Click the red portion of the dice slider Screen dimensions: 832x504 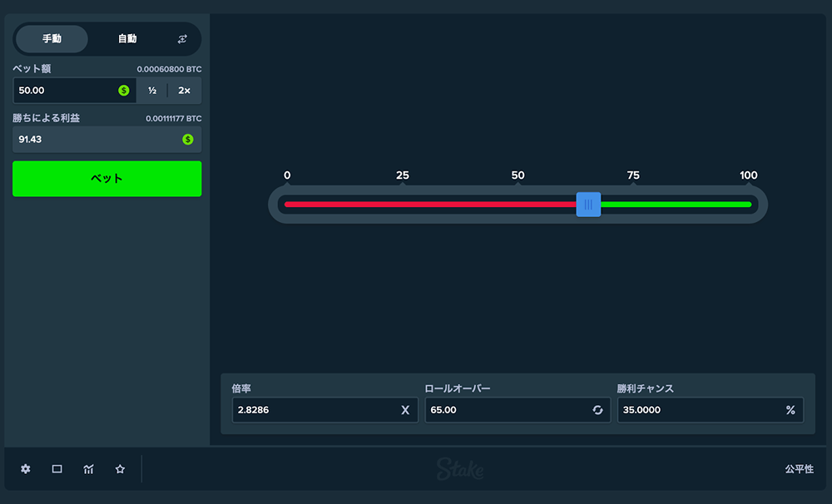click(430, 205)
